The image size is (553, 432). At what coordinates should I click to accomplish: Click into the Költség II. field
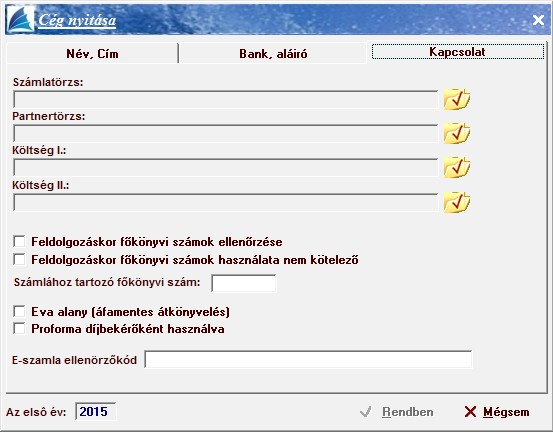(x=226, y=202)
